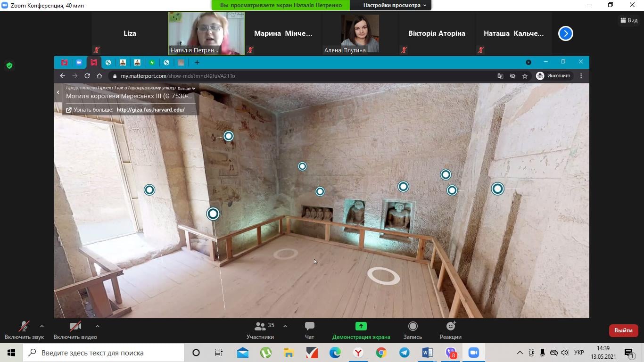Open the Zoom Chat panel
The width and height of the screenshot is (644, 362).
coord(309,326)
